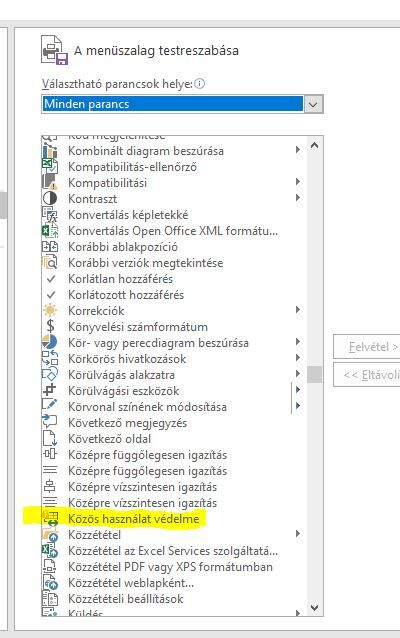Screen dimensions: 400x638
Task: Select Középre függőlegesen igazítás with lines icon
Action: click(x=174, y=471)
